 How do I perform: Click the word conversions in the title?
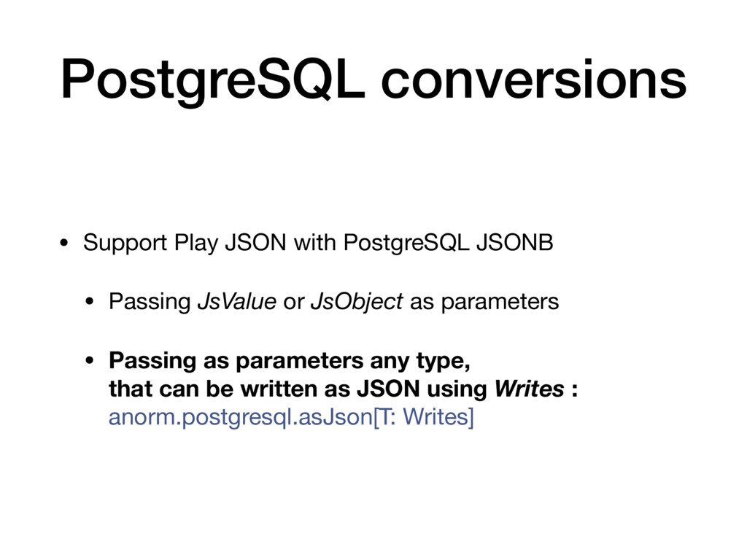tap(533, 80)
